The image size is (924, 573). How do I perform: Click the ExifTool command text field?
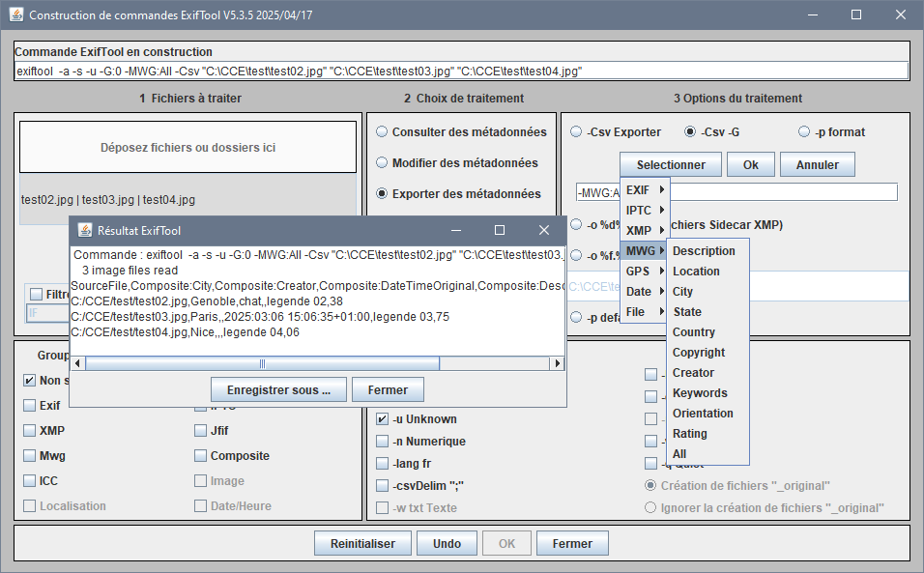[461, 72]
